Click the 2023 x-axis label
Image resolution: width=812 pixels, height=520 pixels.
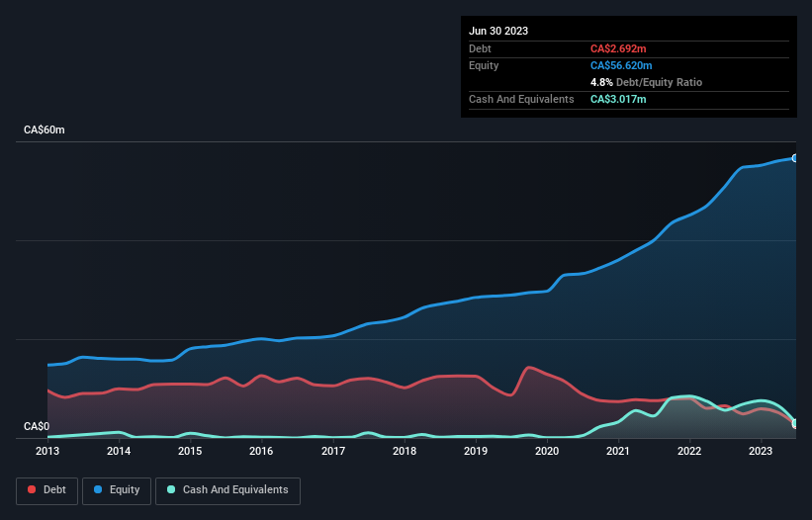(761, 451)
